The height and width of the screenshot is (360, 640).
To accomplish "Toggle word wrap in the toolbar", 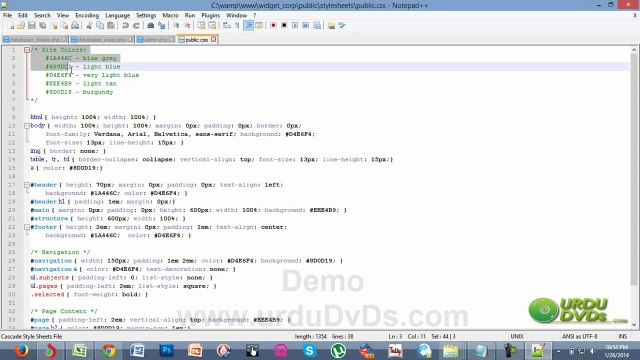I will [x=227, y=26].
